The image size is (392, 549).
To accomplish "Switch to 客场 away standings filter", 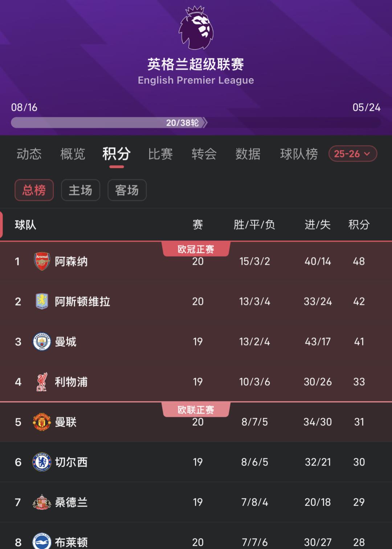I will click(x=127, y=190).
